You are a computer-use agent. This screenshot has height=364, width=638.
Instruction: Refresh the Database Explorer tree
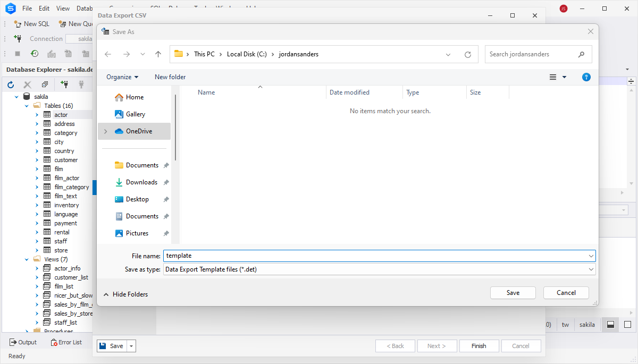tap(10, 84)
